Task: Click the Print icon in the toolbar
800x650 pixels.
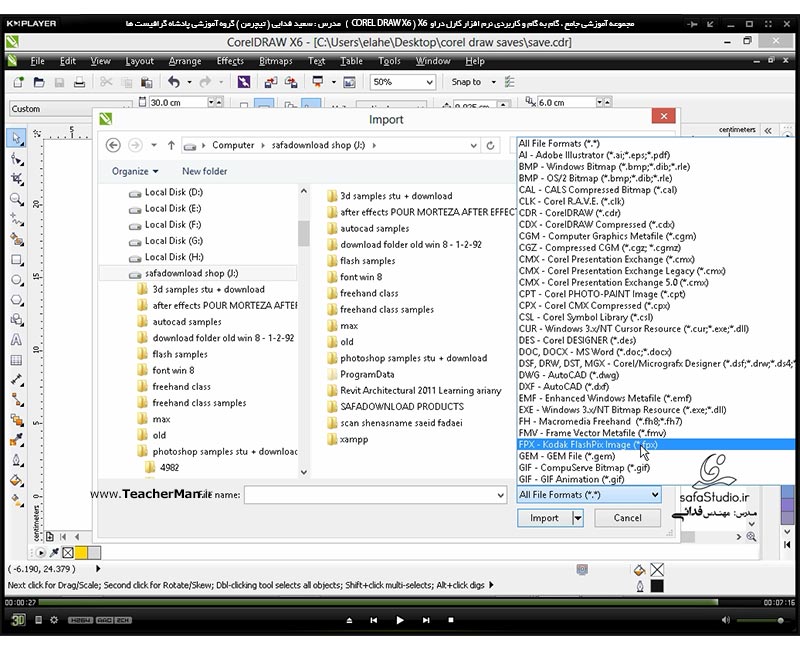Action: coord(79,82)
